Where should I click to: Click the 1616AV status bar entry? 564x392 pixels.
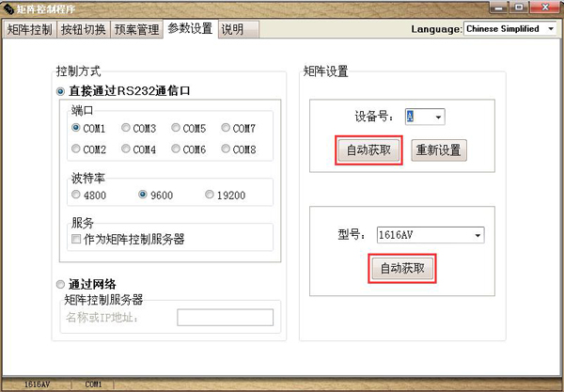[37, 384]
